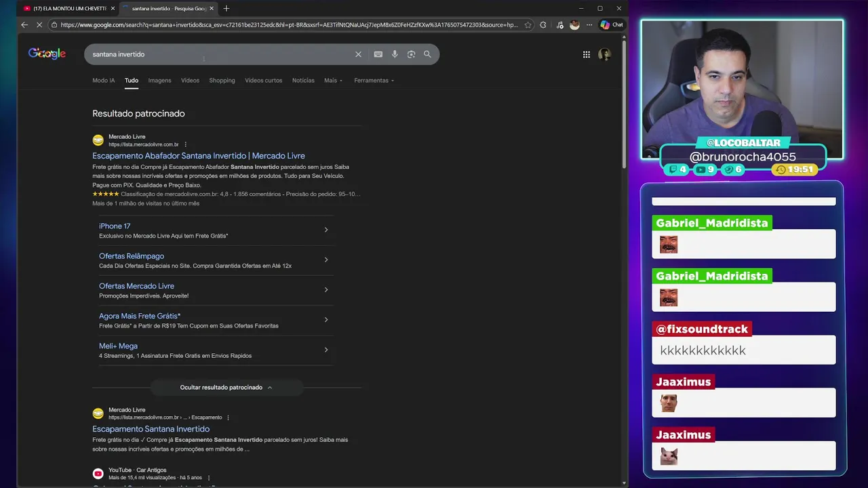Switch to the Shopping tab
The width and height of the screenshot is (868, 488).
222,80
